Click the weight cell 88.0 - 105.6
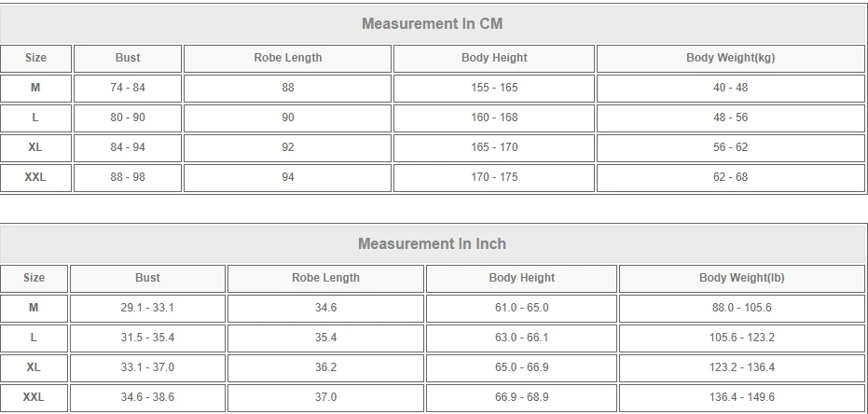 coord(741,308)
